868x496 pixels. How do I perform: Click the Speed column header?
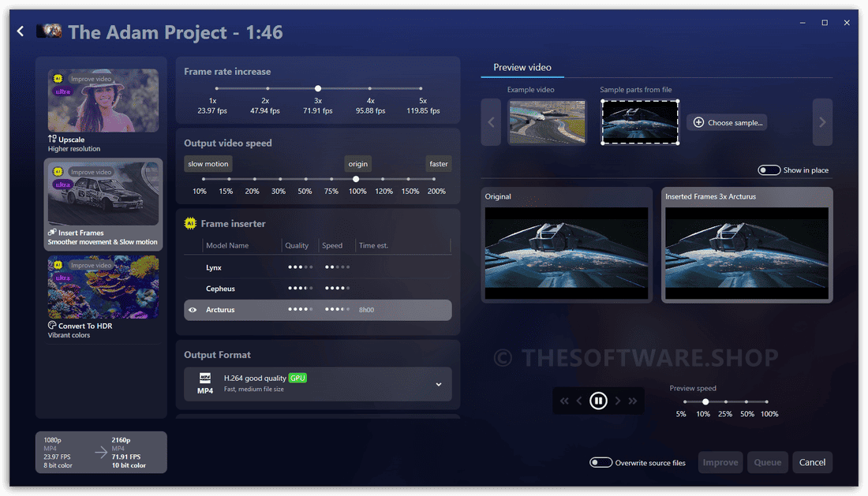click(x=332, y=245)
